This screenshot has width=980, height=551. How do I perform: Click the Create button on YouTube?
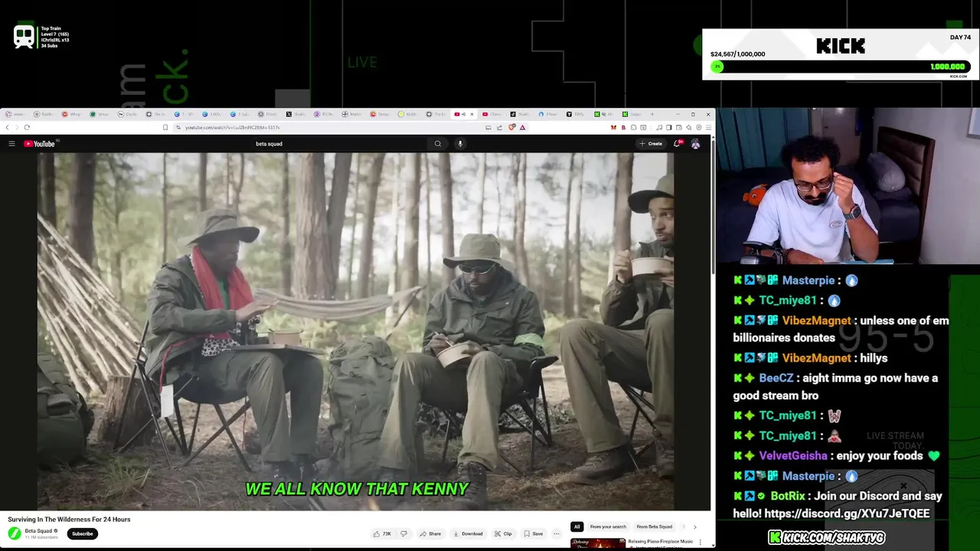pos(651,144)
